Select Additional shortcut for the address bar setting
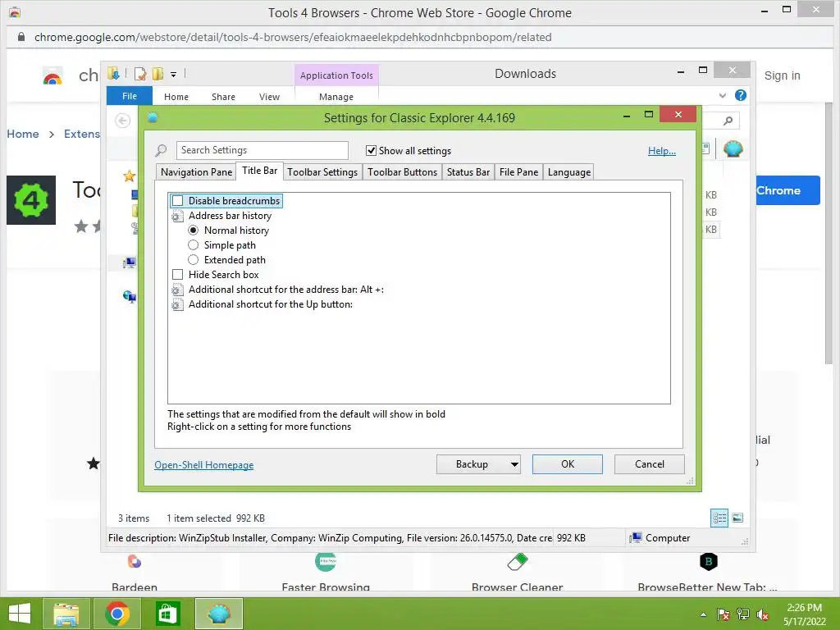This screenshot has height=630, width=840. [x=286, y=290]
